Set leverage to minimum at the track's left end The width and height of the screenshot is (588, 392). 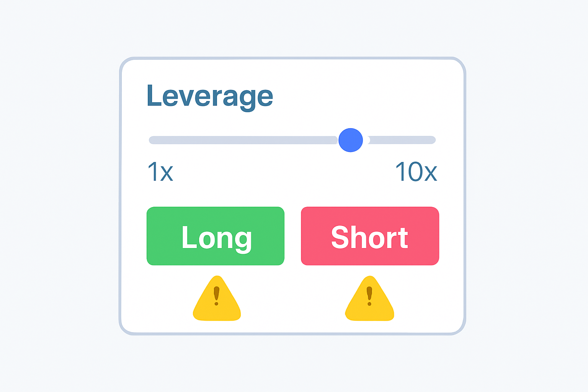[x=152, y=140]
